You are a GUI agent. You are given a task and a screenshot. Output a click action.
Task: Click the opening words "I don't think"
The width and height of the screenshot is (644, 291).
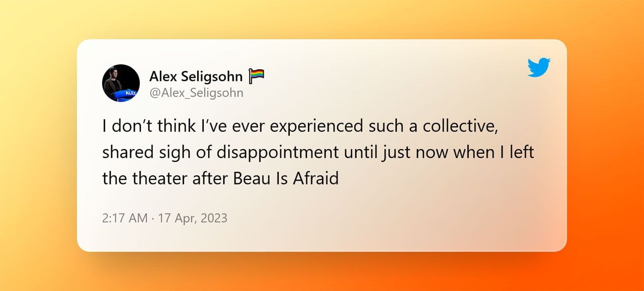click(x=135, y=127)
